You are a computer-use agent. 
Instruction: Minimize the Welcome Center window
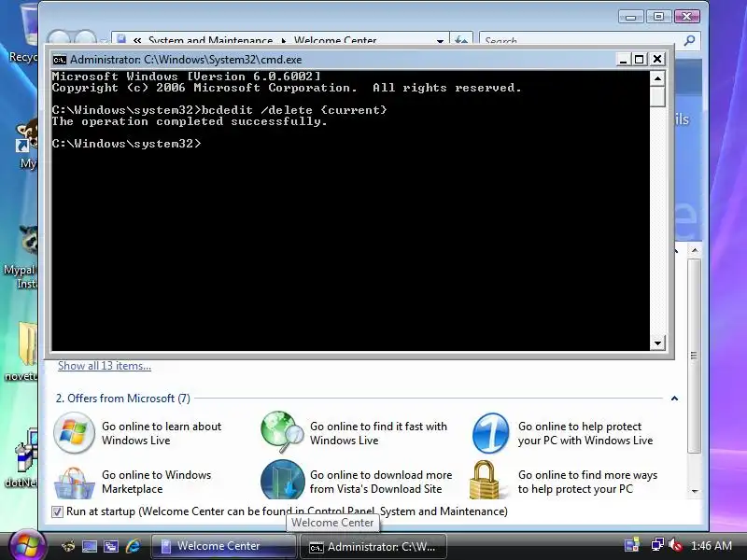631,17
